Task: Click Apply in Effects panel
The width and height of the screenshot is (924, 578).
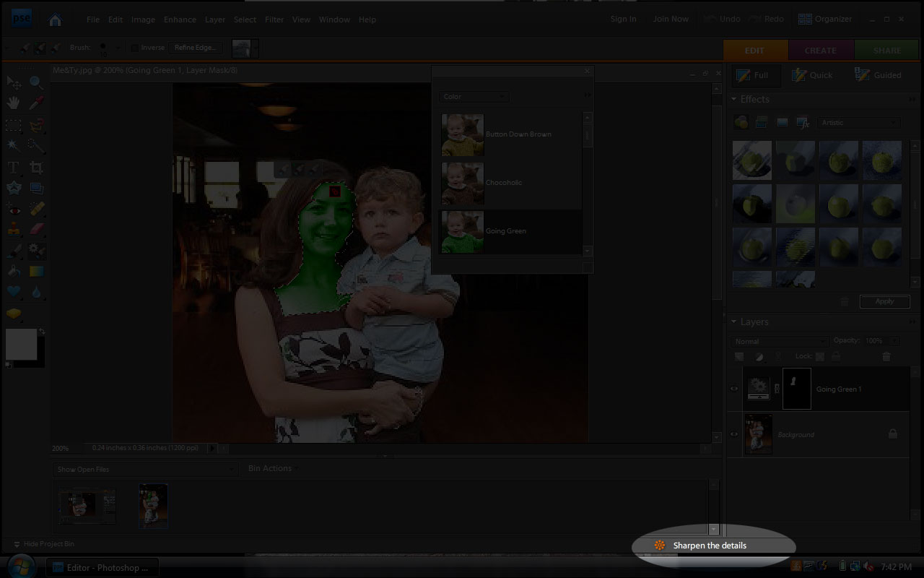Action: (x=884, y=301)
